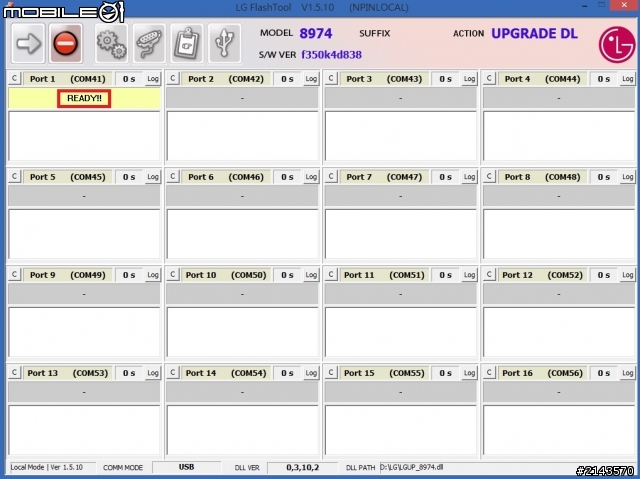
Task: Click the C button for Port 3
Action: click(x=331, y=78)
